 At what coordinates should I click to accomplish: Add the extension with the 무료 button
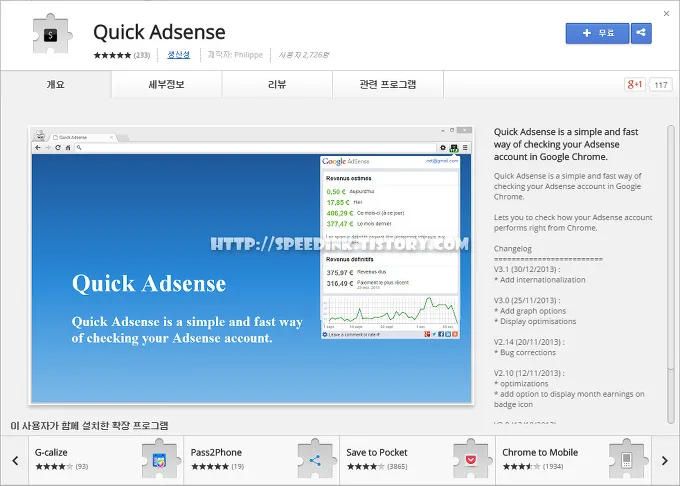[x=597, y=33]
